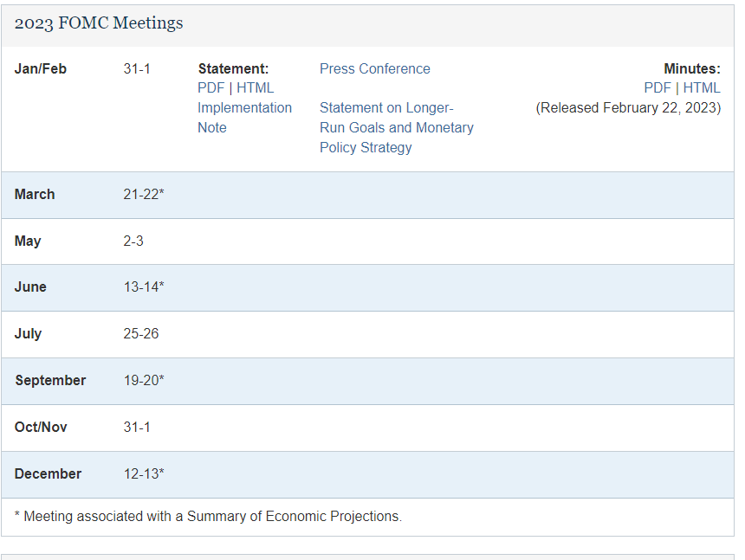Select the June meeting row label
745x560 pixels.
pyautogui.click(x=30, y=287)
